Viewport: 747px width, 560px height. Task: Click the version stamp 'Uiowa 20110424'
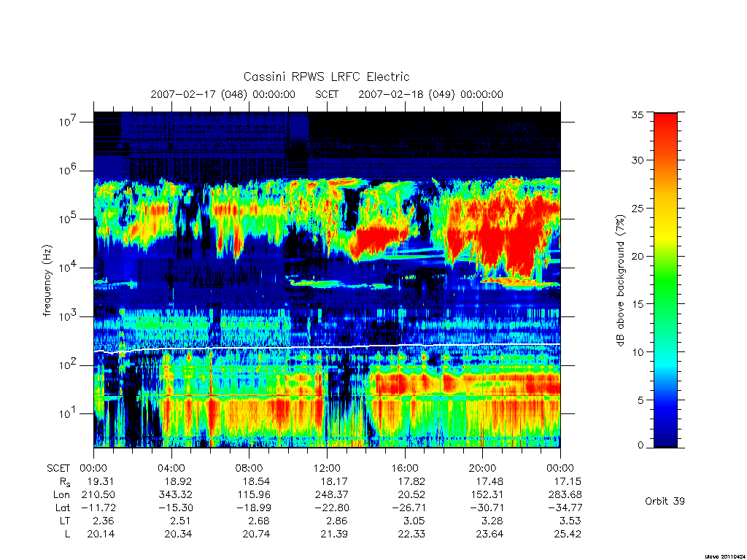pyautogui.click(x=725, y=556)
